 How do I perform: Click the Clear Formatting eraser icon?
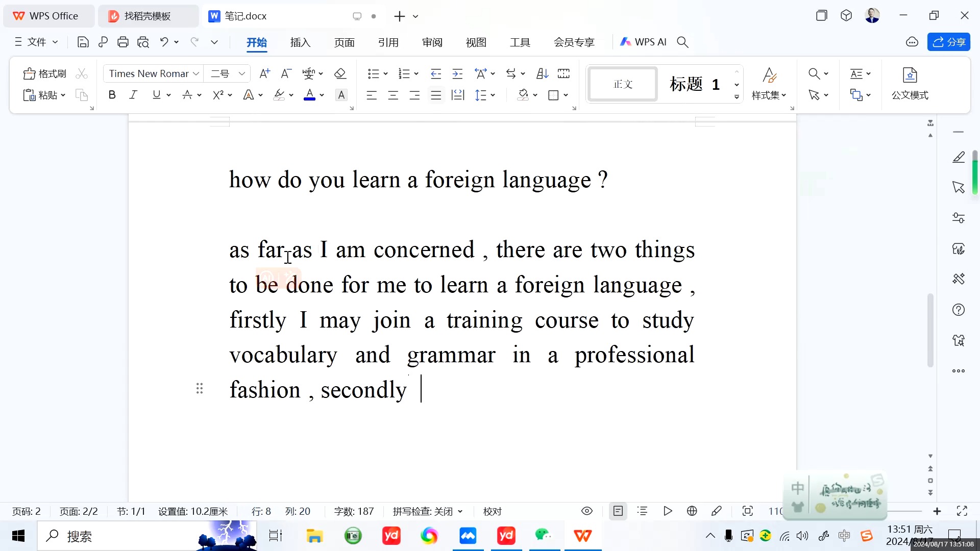click(340, 74)
